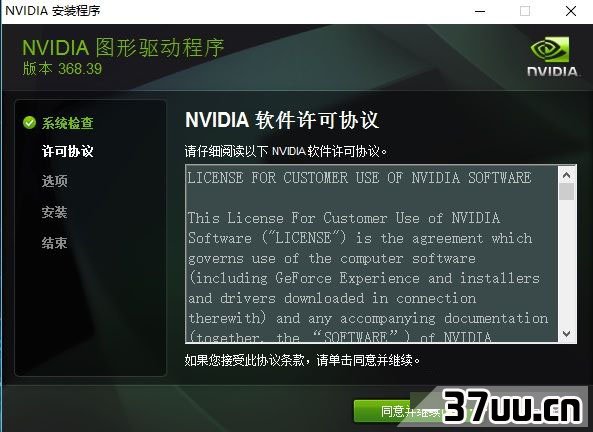Click the license text scrollbar thumb

click(x=566, y=191)
